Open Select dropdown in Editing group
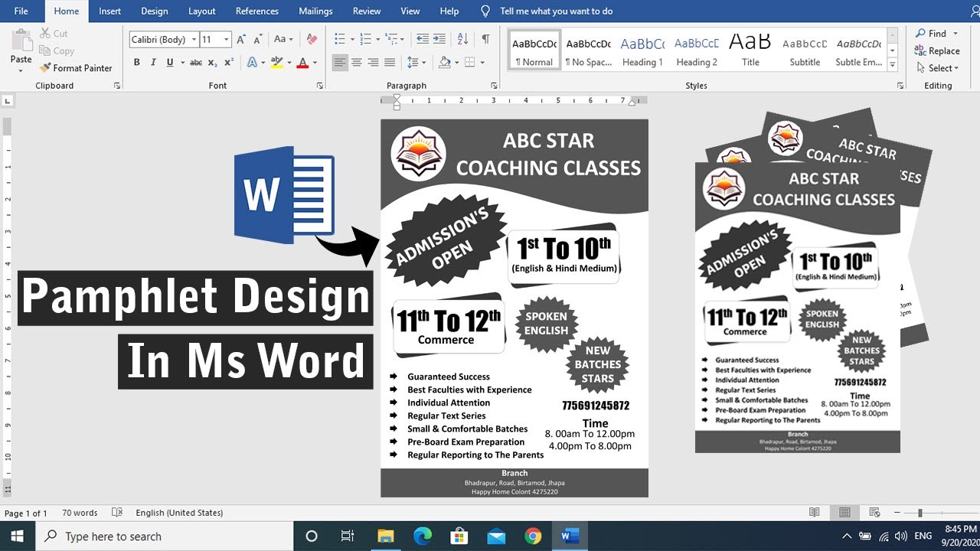The width and height of the screenshot is (980, 551). [938, 68]
